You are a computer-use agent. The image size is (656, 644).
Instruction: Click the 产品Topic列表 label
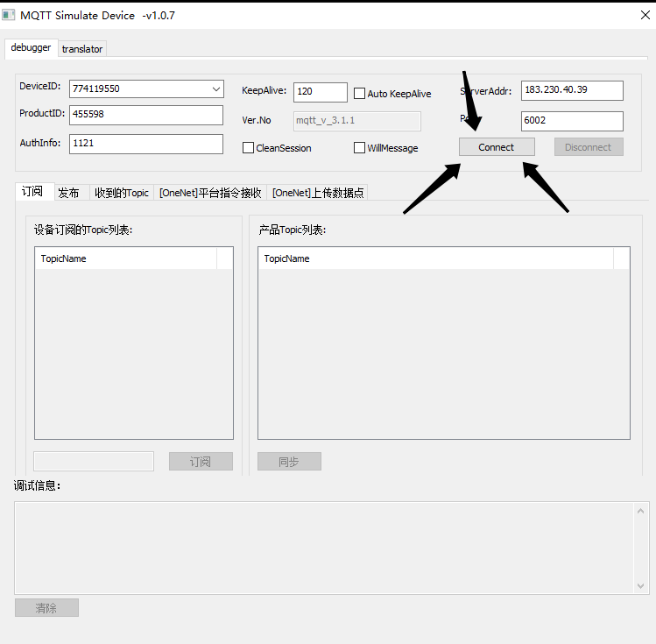coord(293,230)
